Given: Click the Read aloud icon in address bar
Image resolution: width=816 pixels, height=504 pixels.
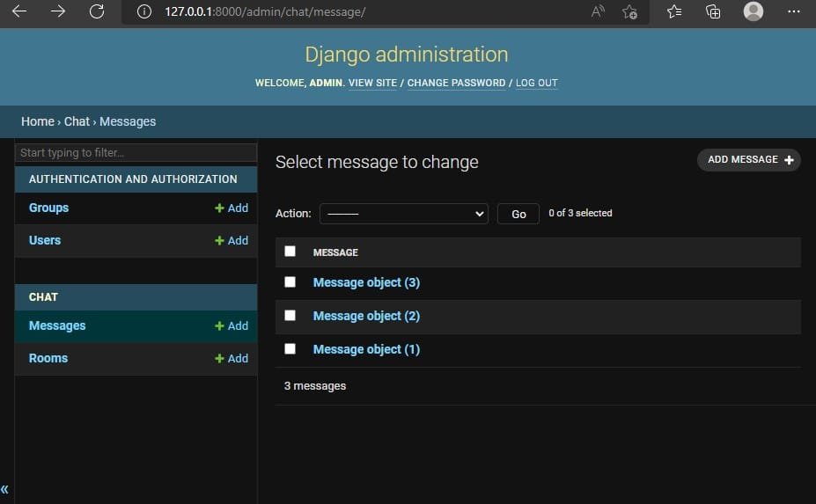Looking at the screenshot, I should (599, 11).
